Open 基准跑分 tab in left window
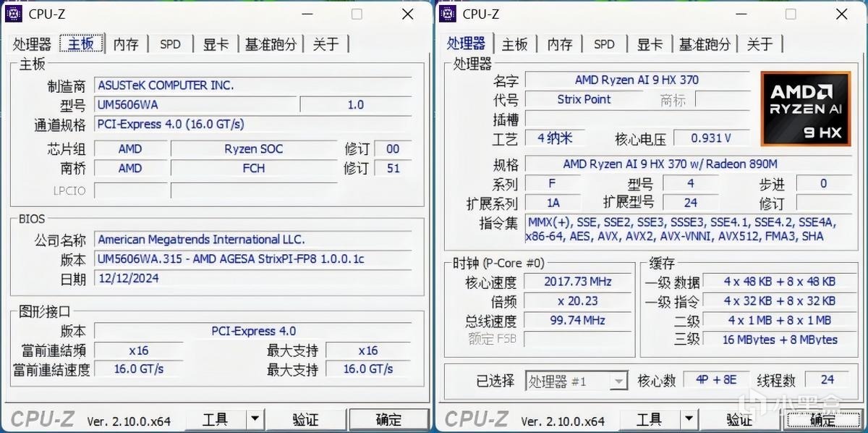 pyautogui.click(x=271, y=44)
